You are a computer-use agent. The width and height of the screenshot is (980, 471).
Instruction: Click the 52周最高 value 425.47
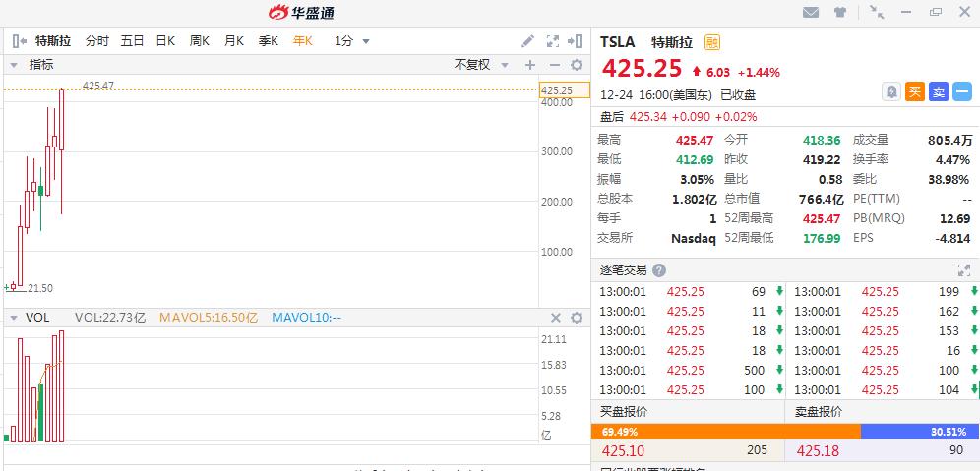coord(821,218)
